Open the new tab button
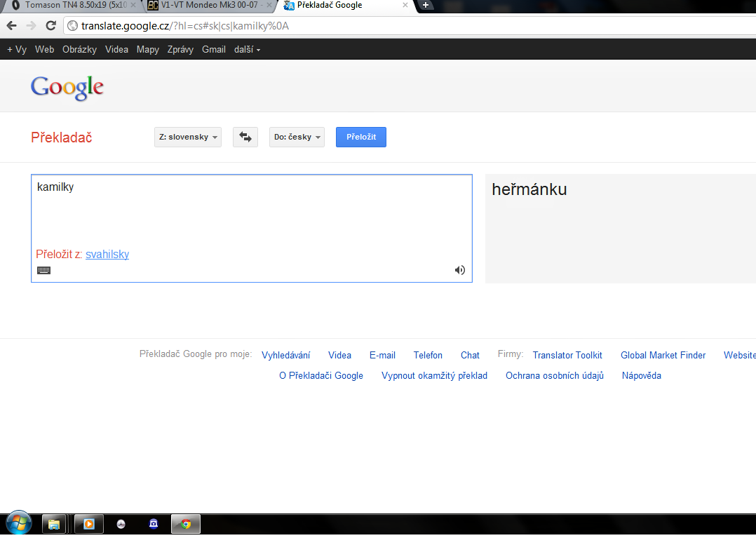This screenshot has height=538, width=756. 425,6
